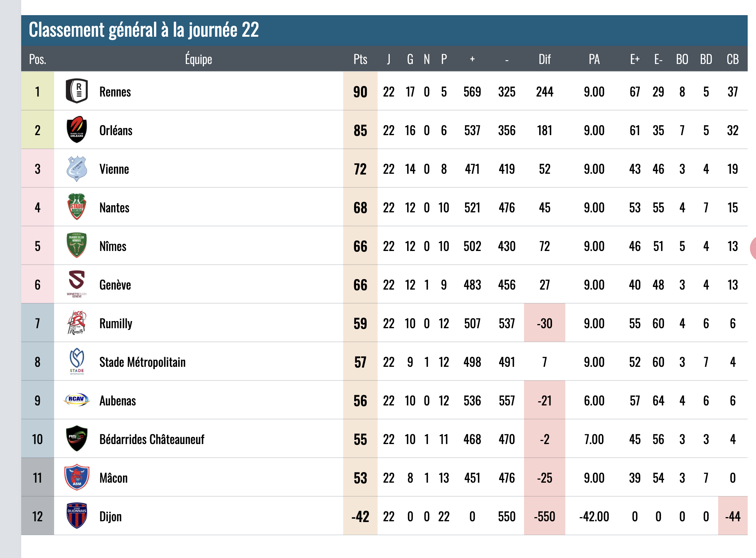Click the Équipe column header
756x558 pixels.
tap(198, 59)
